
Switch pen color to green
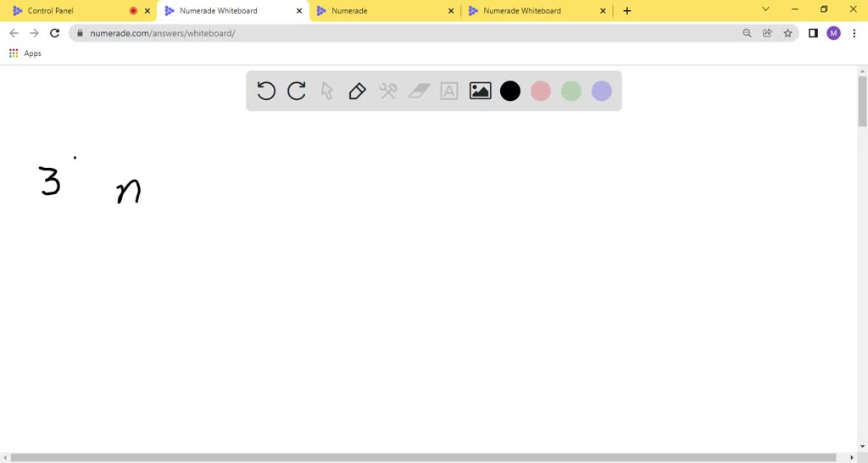571,91
